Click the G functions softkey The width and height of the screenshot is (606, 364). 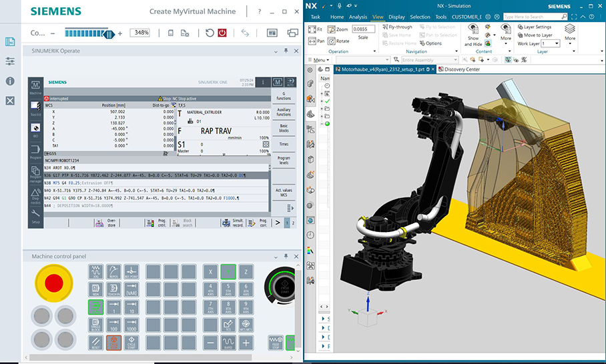pyautogui.click(x=284, y=96)
